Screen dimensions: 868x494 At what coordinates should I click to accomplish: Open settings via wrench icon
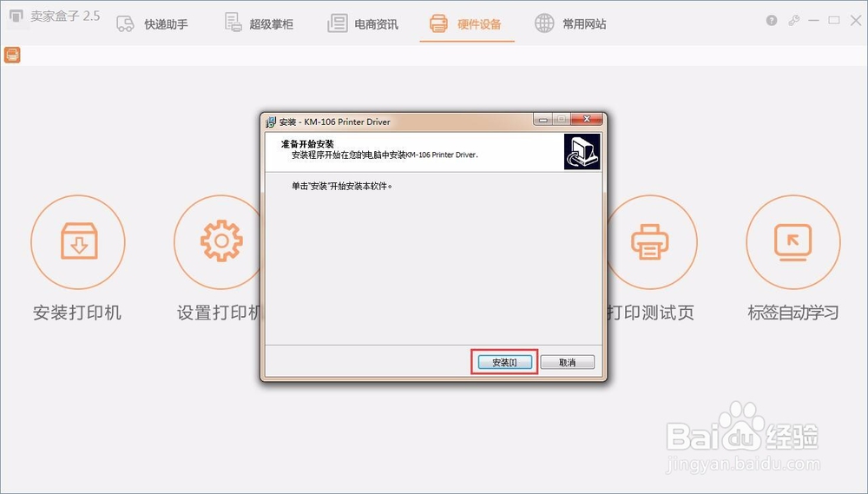[794, 21]
